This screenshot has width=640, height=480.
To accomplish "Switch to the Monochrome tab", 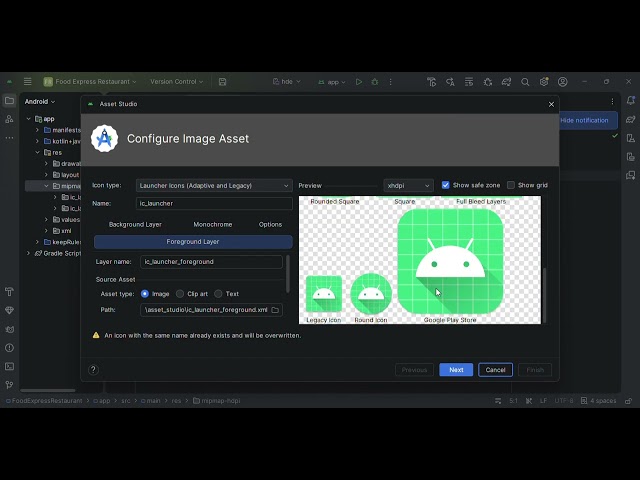I will click(x=213, y=224).
